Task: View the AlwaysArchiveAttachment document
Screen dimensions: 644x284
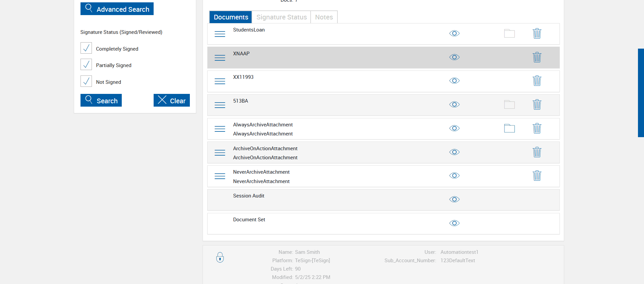Action: point(454,128)
